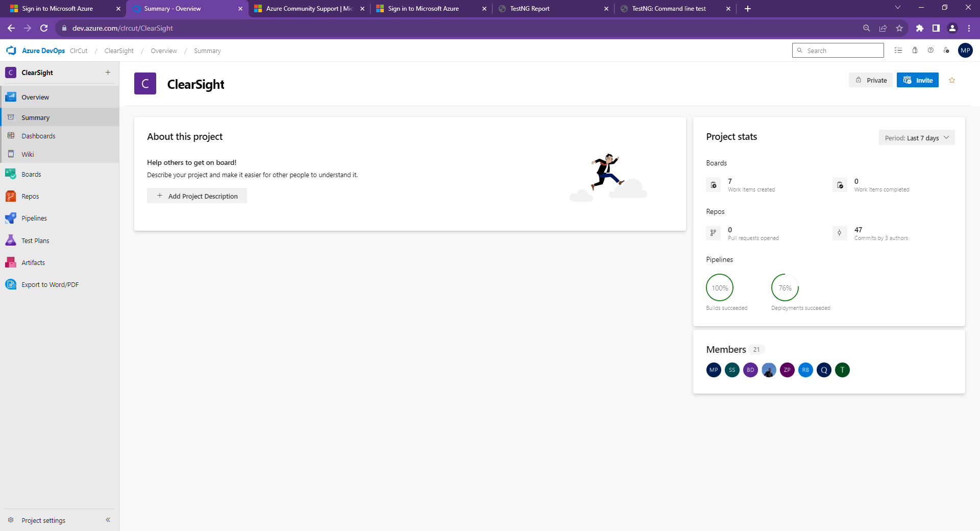The height and width of the screenshot is (531, 980).
Task: Open Artifacts hub
Action: click(60, 262)
